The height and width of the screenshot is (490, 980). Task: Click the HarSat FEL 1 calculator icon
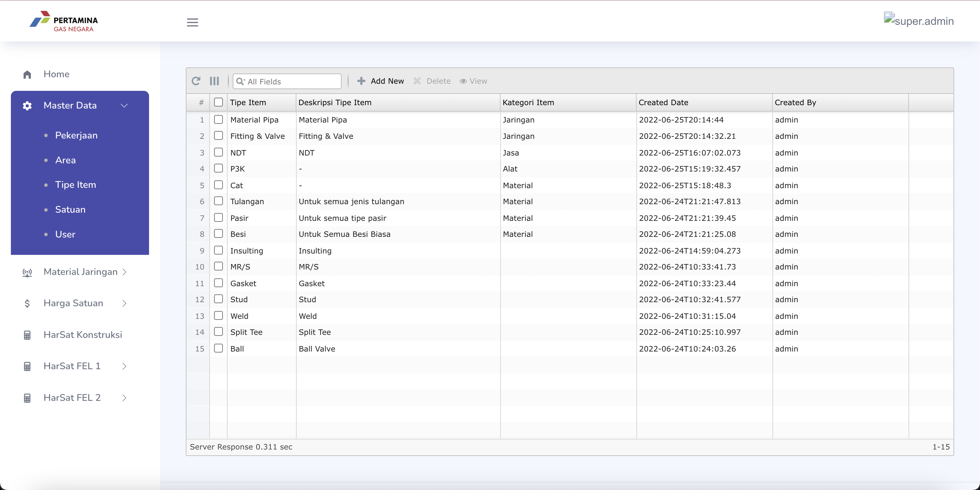(x=27, y=367)
